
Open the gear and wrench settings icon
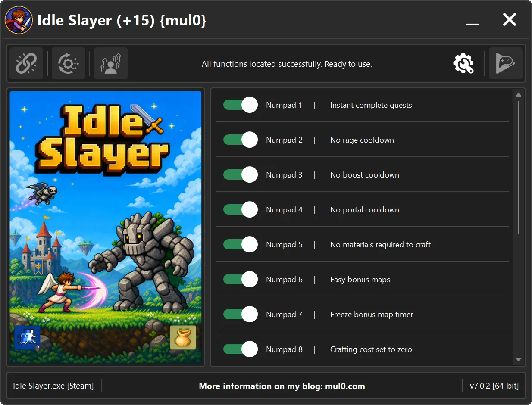[x=463, y=64]
